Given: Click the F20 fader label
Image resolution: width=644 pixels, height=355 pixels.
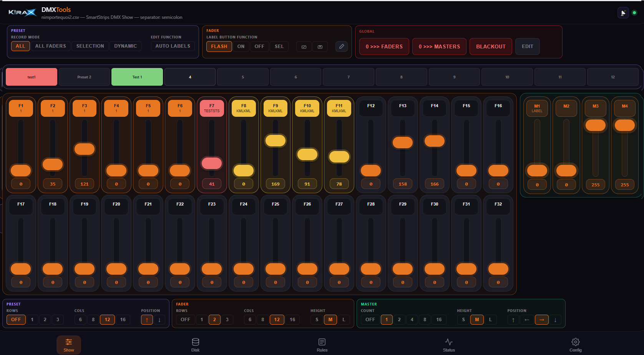Looking at the screenshot, I should pyautogui.click(x=116, y=206).
